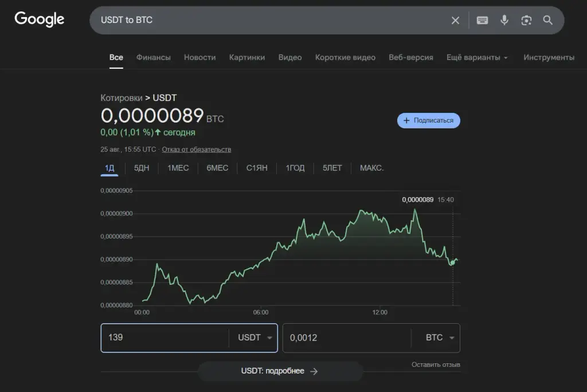Click the result field showing 0,0012
Screen dimensions: 587x392
347,338
